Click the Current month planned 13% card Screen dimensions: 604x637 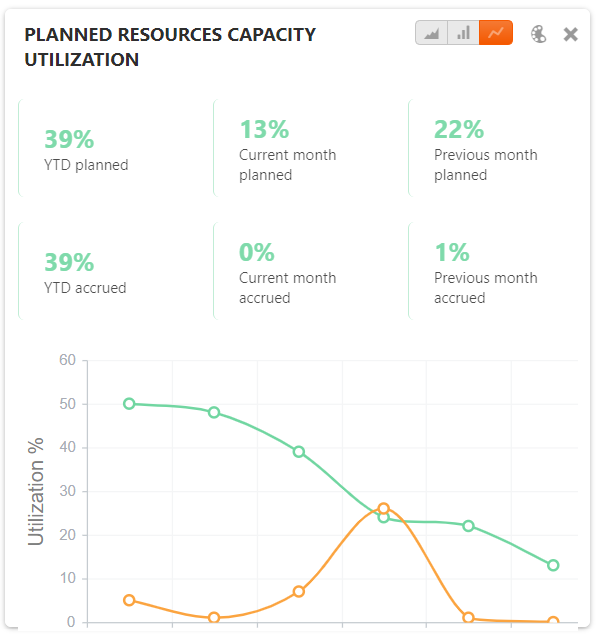pos(310,148)
